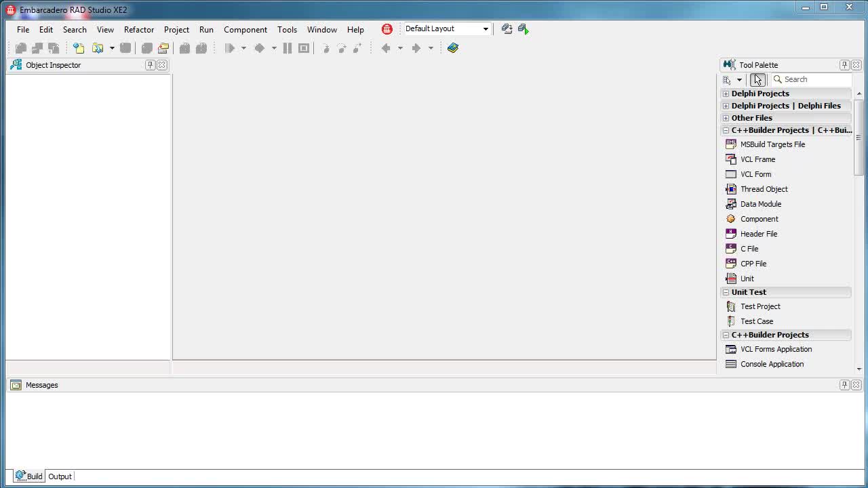Viewport: 868px width, 488px height.
Task: Click the Open file toolbar icon
Action: [98, 48]
